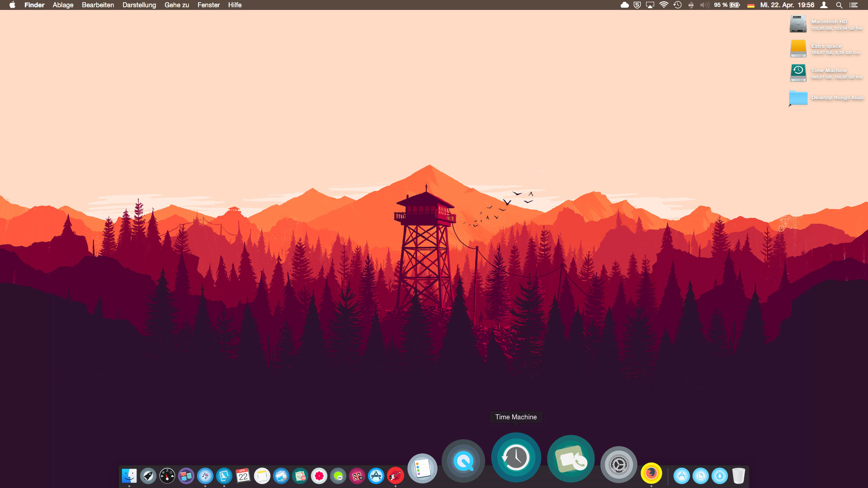Image resolution: width=868 pixels, height=488 pixels.
Task: Launch FaceTime icon in Dock
Action: tap(571, 459)
